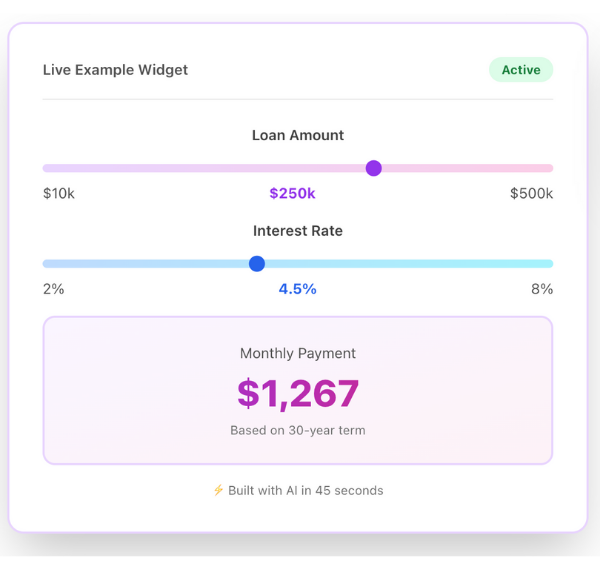Image resolution: width=600 pixels, height=570 pixels.
Task: Click the "Built with AI in 45 seconds" text
Action: (305, 490)
